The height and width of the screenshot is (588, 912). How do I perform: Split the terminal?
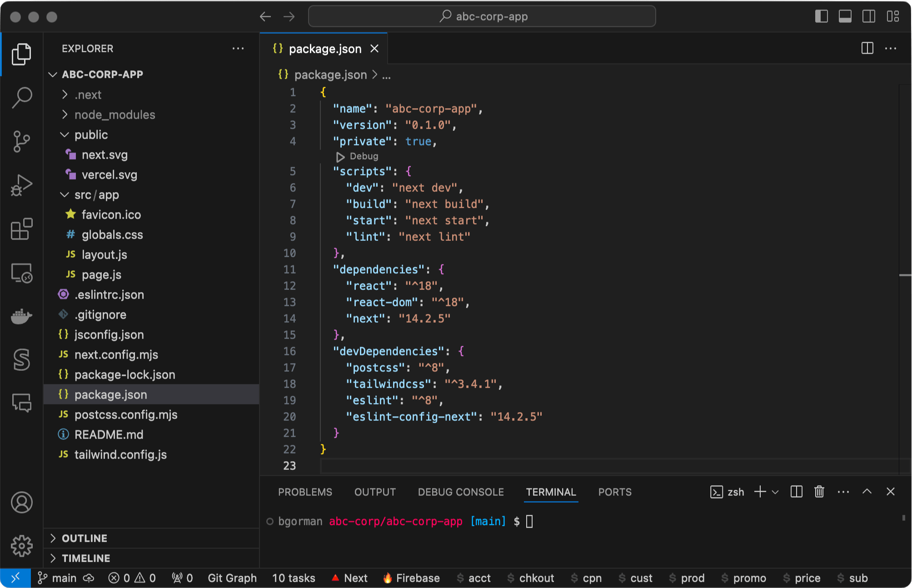pyautogui.click(x=797, y=492)
